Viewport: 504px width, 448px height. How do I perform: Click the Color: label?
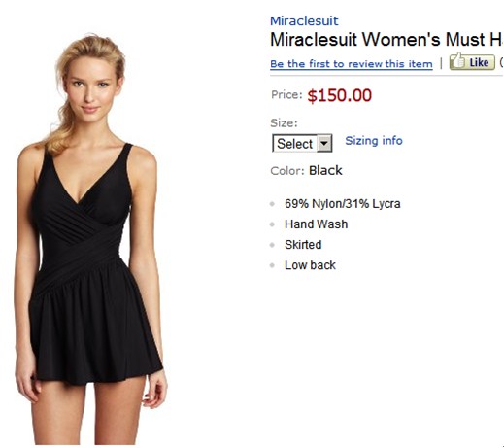tap(287, 171)
